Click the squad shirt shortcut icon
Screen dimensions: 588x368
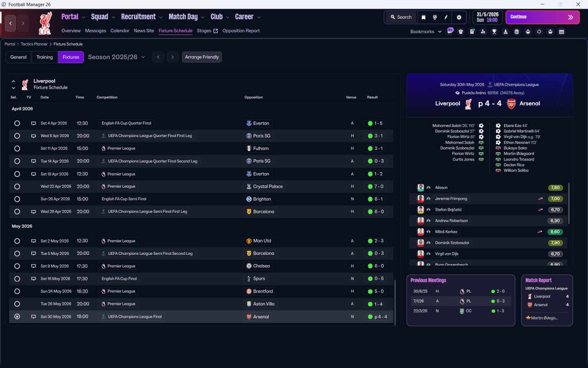point(461,32)
